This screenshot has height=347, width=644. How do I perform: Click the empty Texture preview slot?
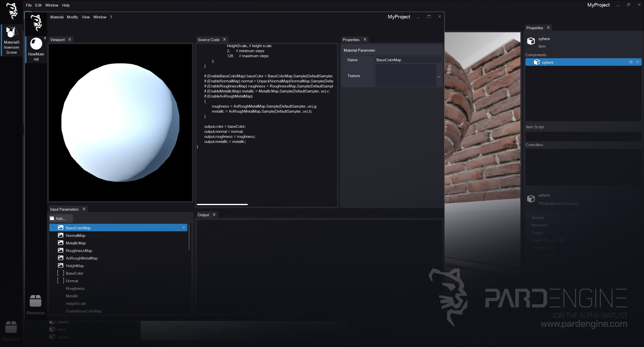(406, 75)
